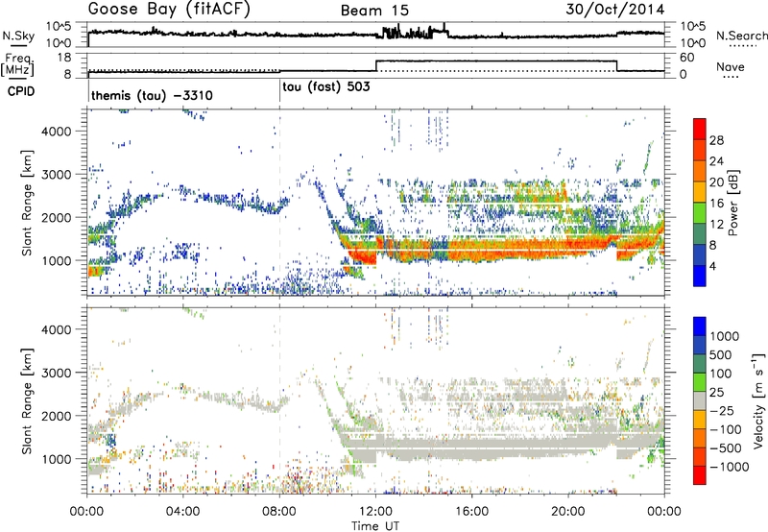Click the "Power [dB]" colorbar title
Screen dimensions: 768x532
[733, 203]
